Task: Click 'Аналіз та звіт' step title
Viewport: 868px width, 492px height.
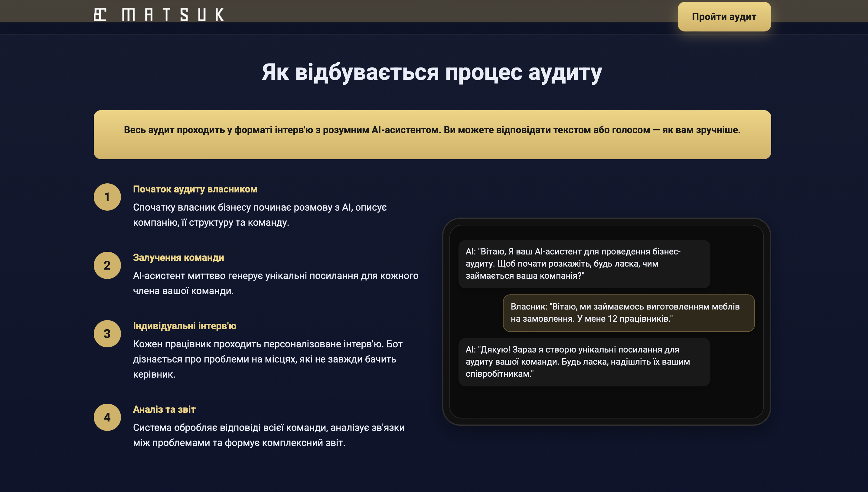Action: [164, 409]
